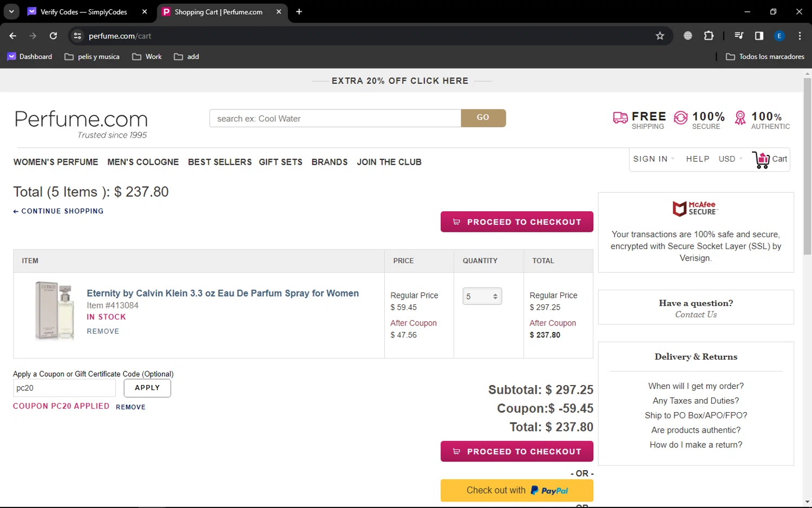This screenshot has width=812, height=508.
Task: Open the Dashboard bookmark
Action: point(30,56)
